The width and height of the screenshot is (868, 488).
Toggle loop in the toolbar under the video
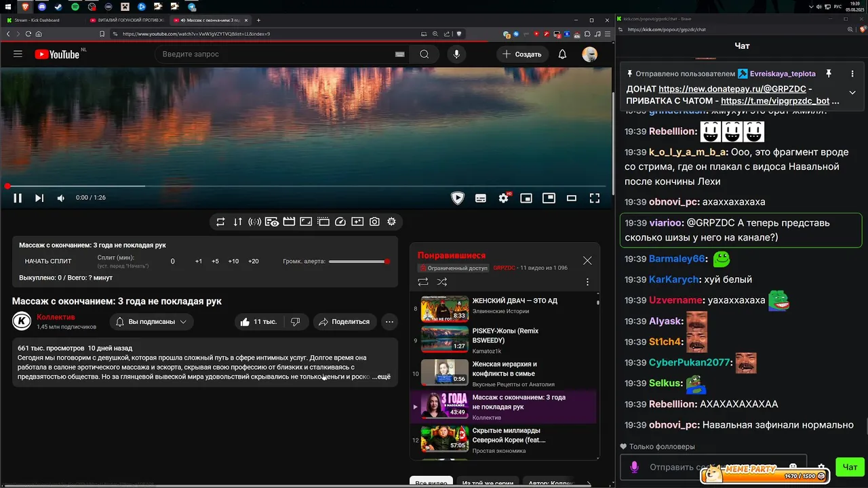(x=220, y=222)
